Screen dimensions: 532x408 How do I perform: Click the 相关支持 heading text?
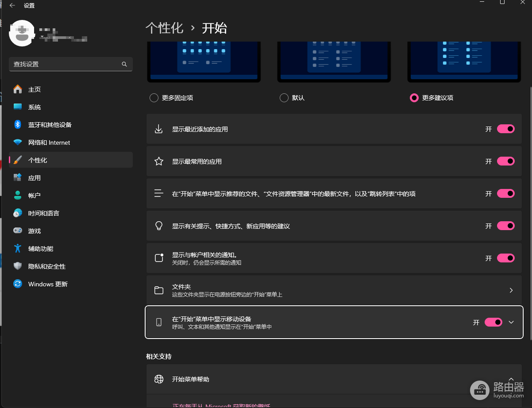tap(159, 356)
